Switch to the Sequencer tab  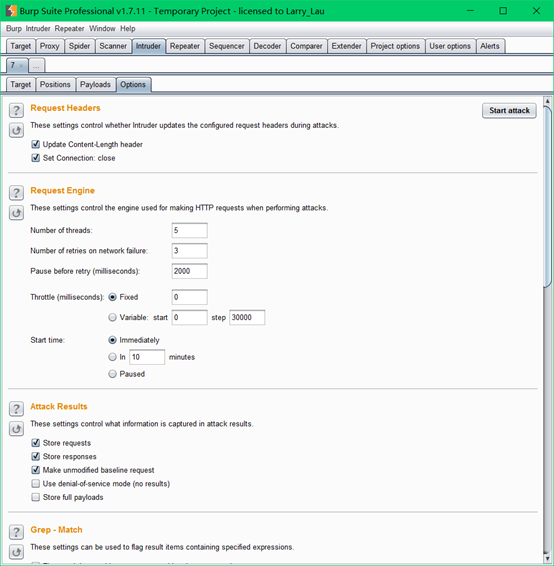click(x=227, y=46)
